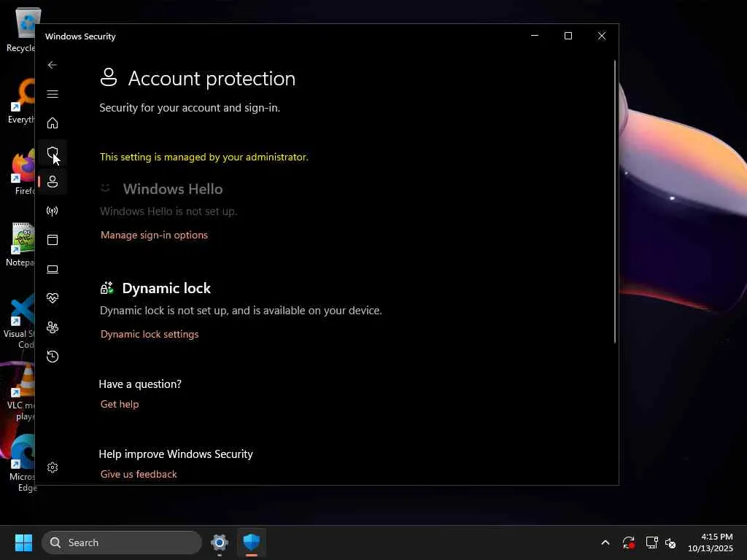Click the muted volume tray icon
Screen dimensions: 747x560
(x=671, y=542)
